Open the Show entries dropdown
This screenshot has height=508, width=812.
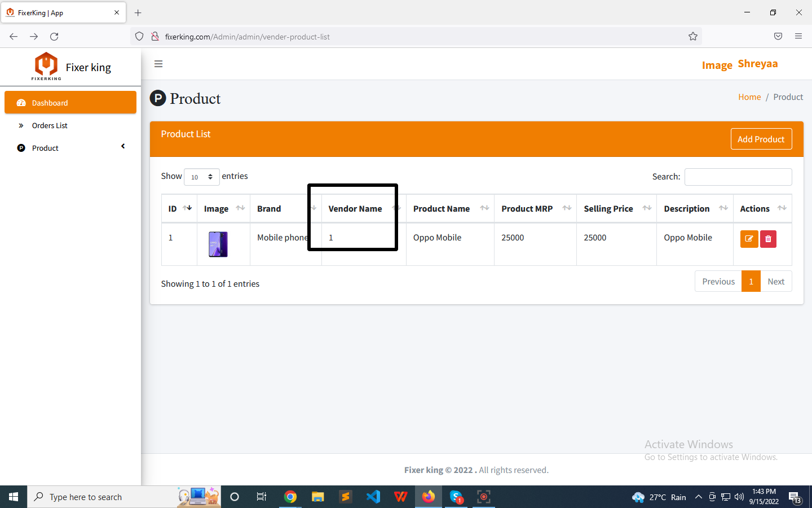201,177
